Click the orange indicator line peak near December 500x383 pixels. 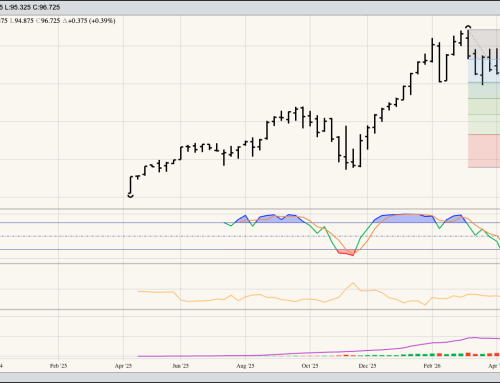tap(353, 284)
